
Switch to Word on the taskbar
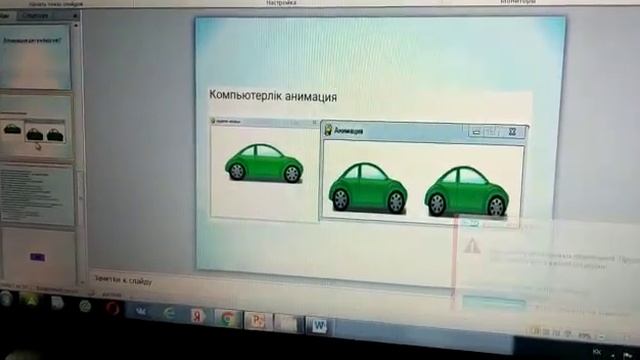tap(319, 326)
